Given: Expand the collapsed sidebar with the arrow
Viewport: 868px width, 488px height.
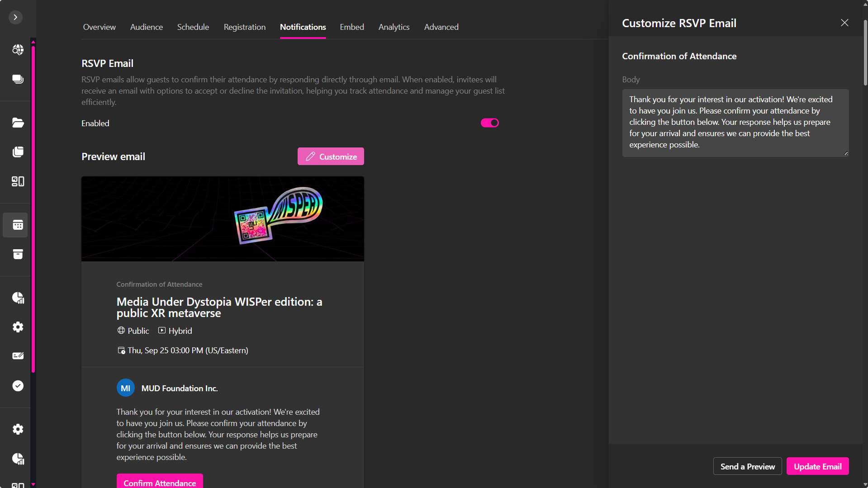Looking at the screenshot, I should (x=15, y=17).
